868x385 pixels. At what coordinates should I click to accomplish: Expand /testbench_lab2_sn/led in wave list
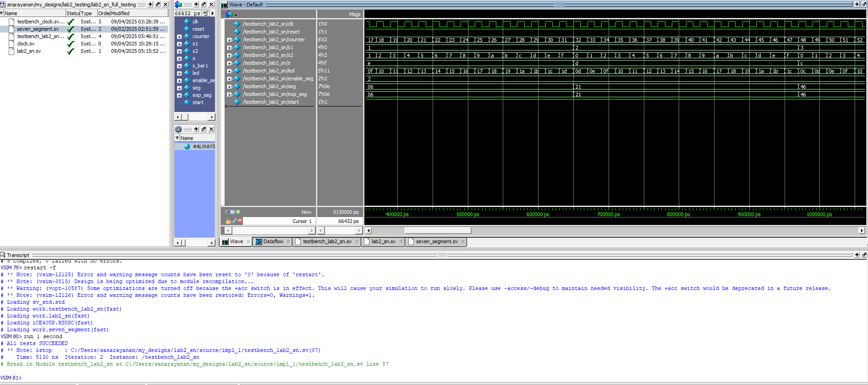229,71
